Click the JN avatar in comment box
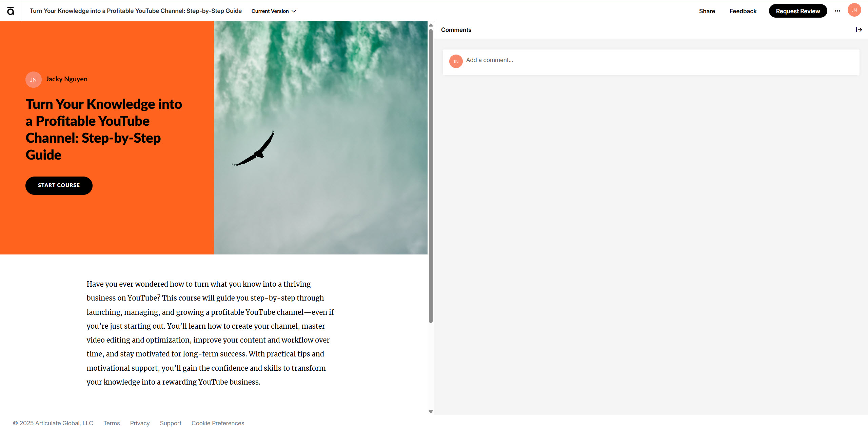The width and height of the screenshot is (868, 431). 456,61
